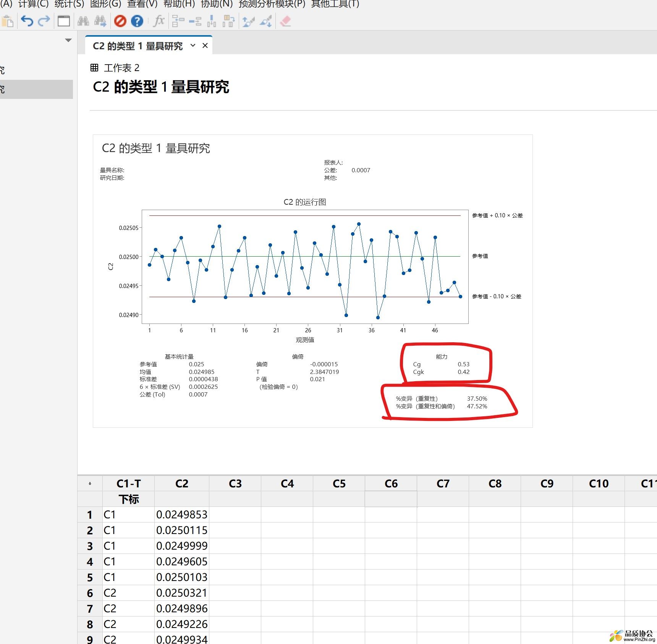Open the last dialog window icon
657x644 pixels.
[x=64, y=21]
